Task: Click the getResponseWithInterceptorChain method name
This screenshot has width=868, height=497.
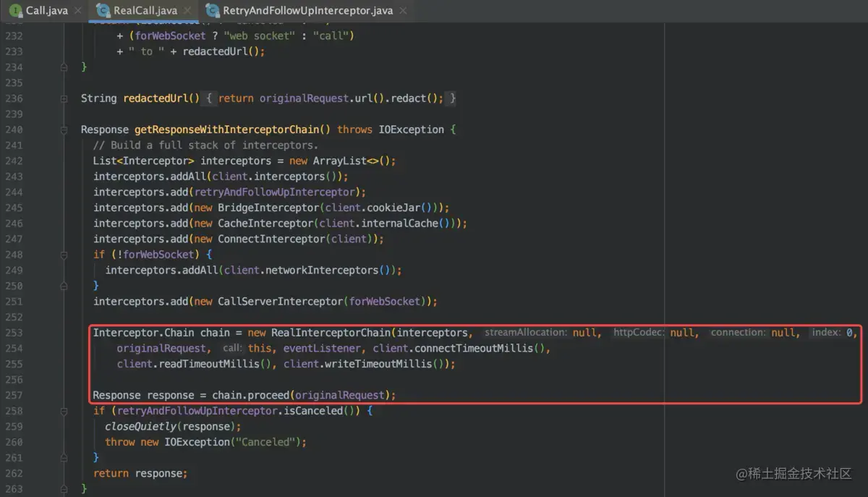Action: pyautogui.click(x=227, y=129)
